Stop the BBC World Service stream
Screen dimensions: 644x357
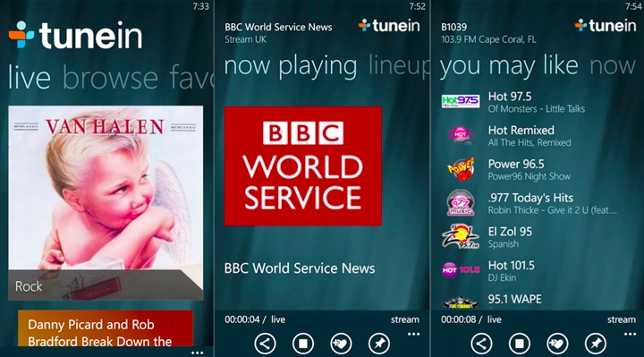(303, 344)
